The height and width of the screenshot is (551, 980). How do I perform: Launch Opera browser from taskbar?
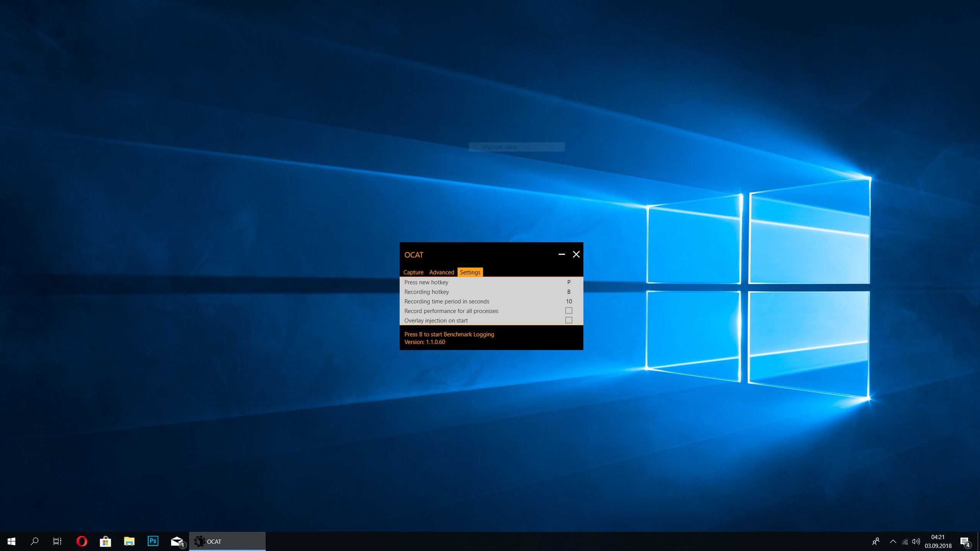[82, 541]
